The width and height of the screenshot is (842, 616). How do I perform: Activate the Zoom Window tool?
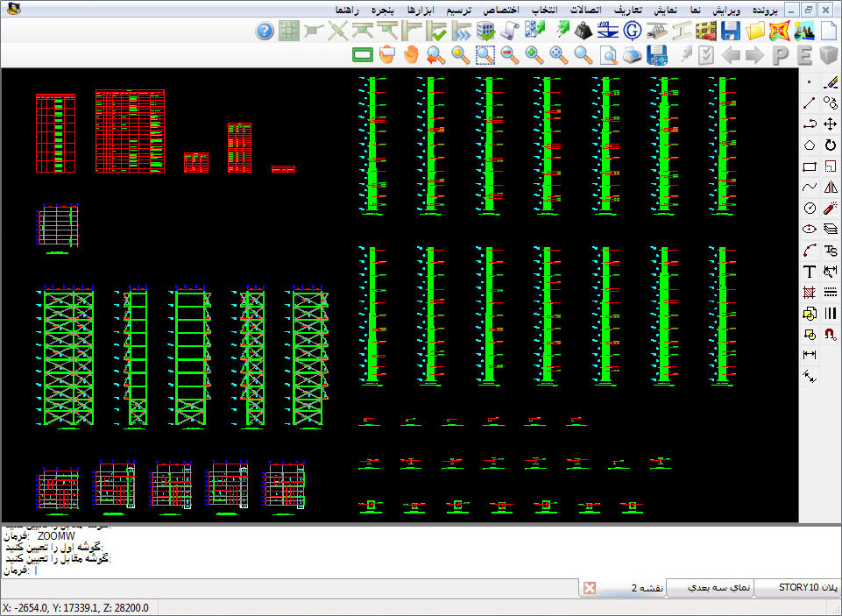485,55
